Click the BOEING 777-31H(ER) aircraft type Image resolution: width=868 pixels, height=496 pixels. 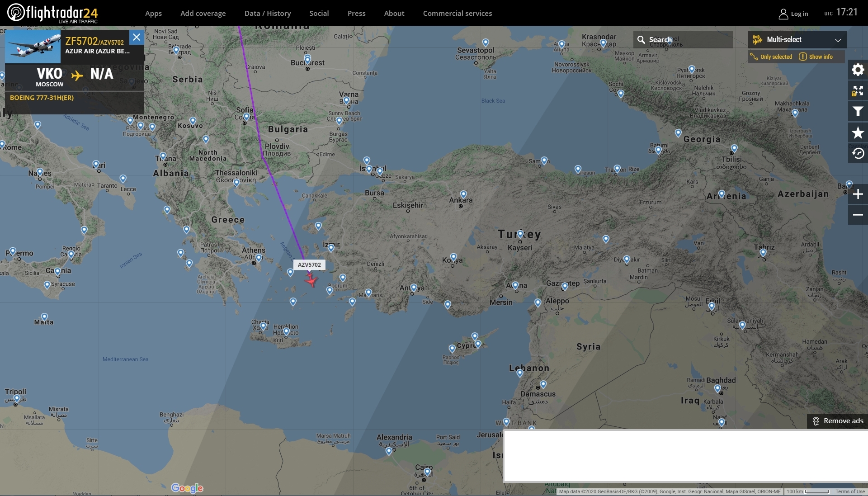(x=42, y=98)
